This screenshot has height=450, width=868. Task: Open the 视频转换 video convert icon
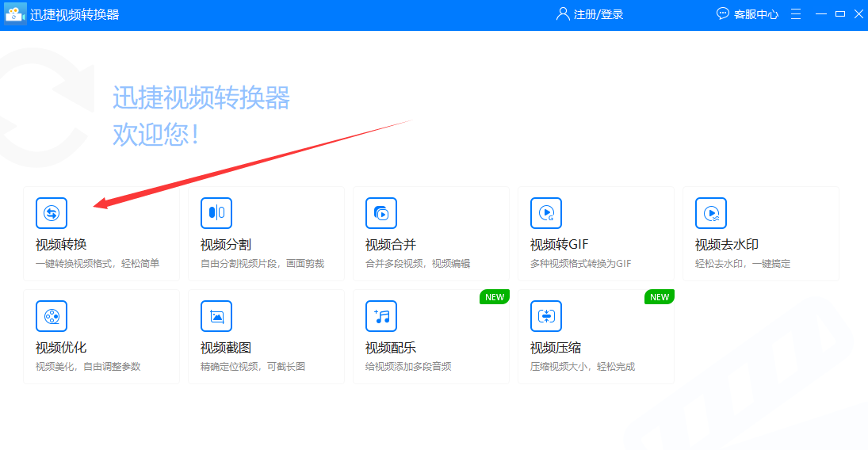(52, 213)
